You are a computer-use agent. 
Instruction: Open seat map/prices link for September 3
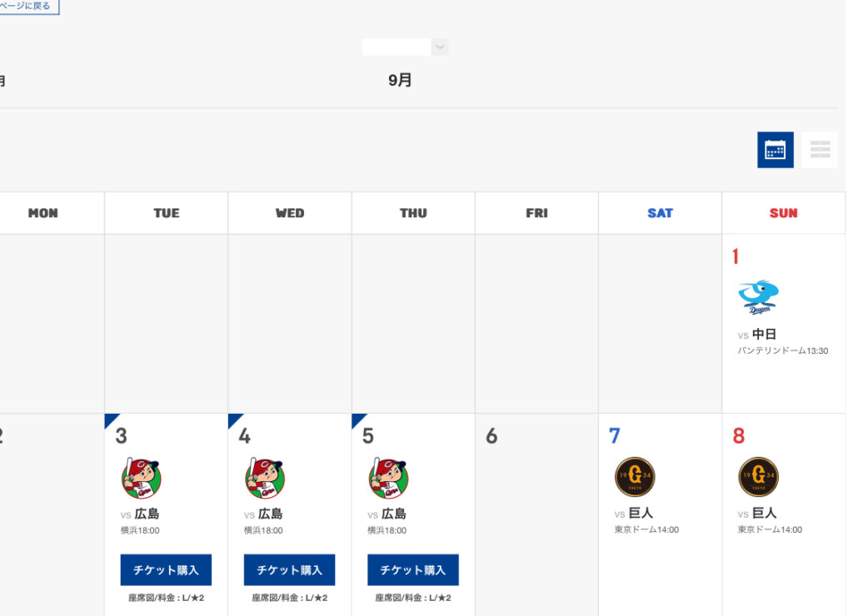tap(167, 599)
